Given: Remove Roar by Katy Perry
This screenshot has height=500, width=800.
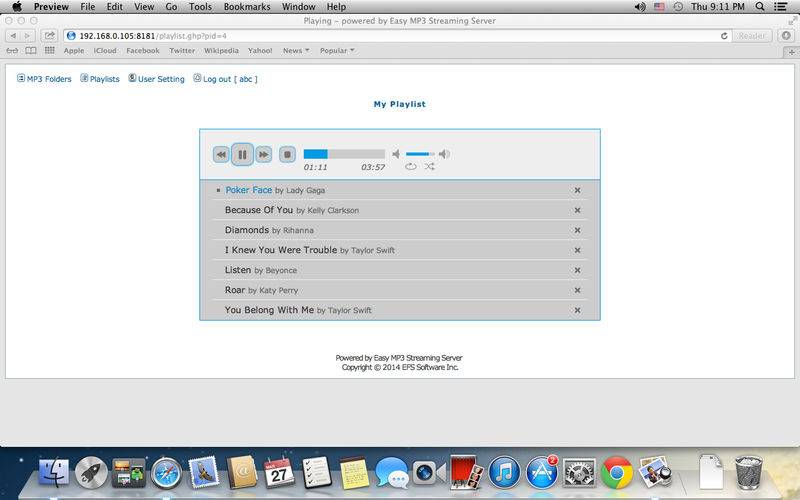Looking at the screenshot, I should 577,290.
